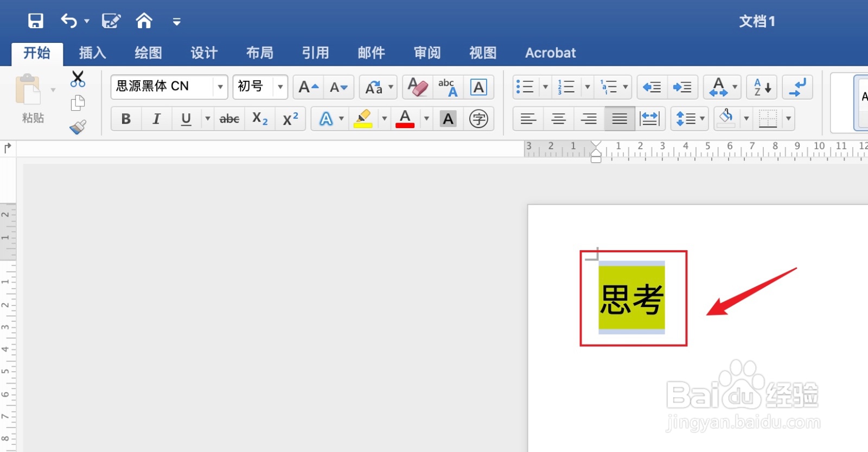This screenshot has height=452, width=868.
Task: Align text right
Action: point(589,119)
